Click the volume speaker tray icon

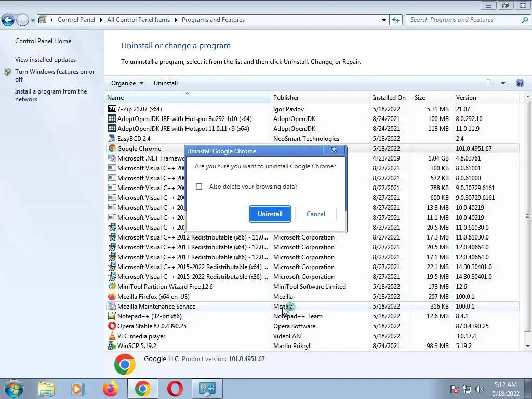coord(480,389)
